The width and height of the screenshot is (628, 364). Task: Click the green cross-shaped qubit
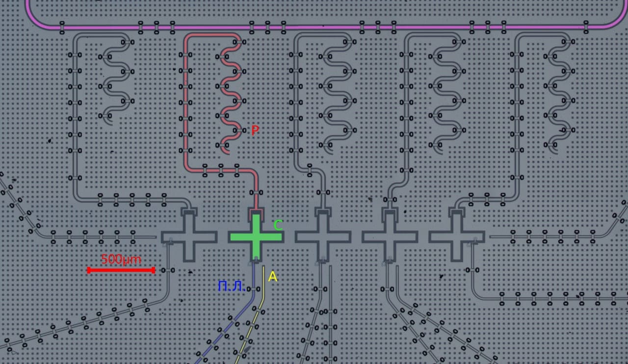(255, 237)
